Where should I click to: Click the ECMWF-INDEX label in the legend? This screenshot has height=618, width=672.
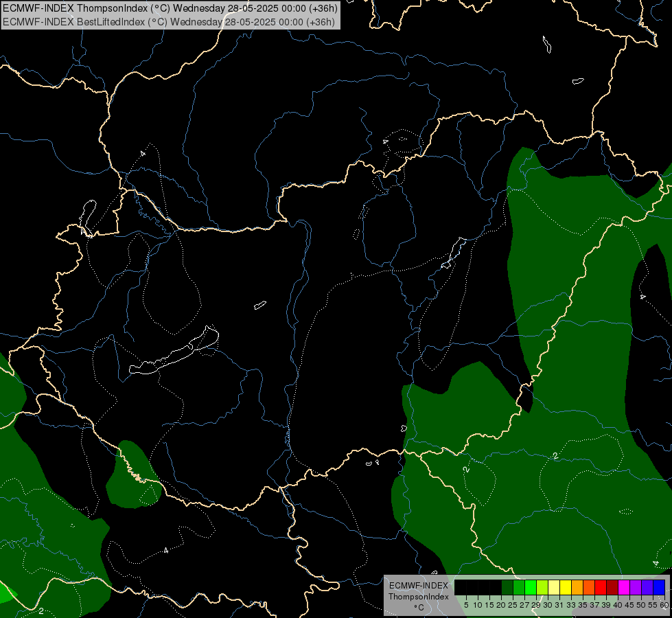click(x=419, y=586)
